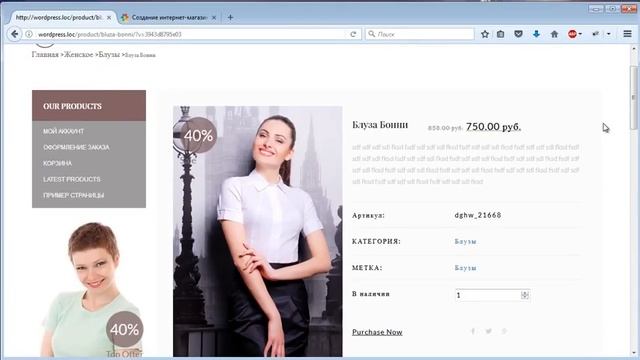
Task: Go to home page via house icon
Action: click(554, 34)
